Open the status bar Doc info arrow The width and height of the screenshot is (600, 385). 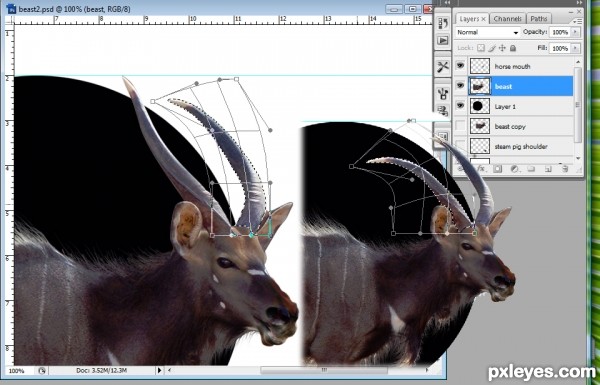click(x=159, y=370)
